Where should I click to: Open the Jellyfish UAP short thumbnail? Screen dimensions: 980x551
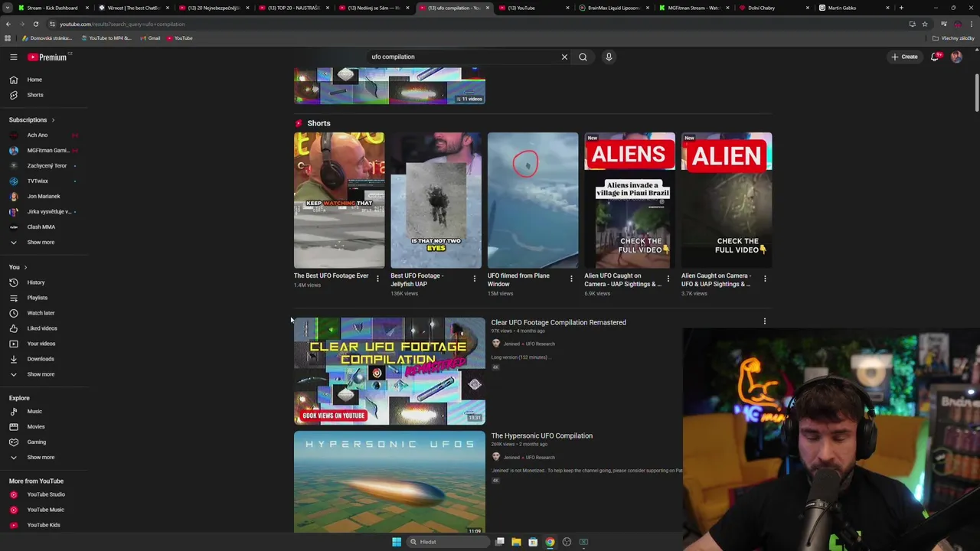click(436, 201)
